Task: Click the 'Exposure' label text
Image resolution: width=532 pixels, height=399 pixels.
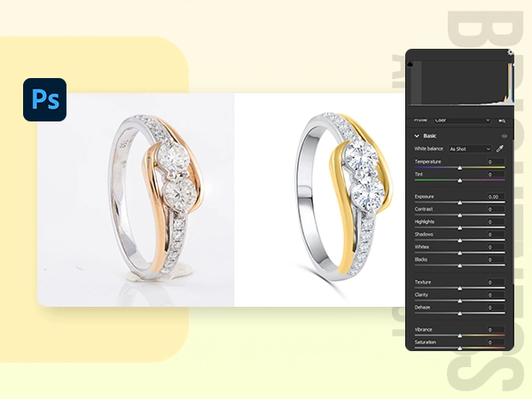Action: pyautogui.click(x=424, y=197)
